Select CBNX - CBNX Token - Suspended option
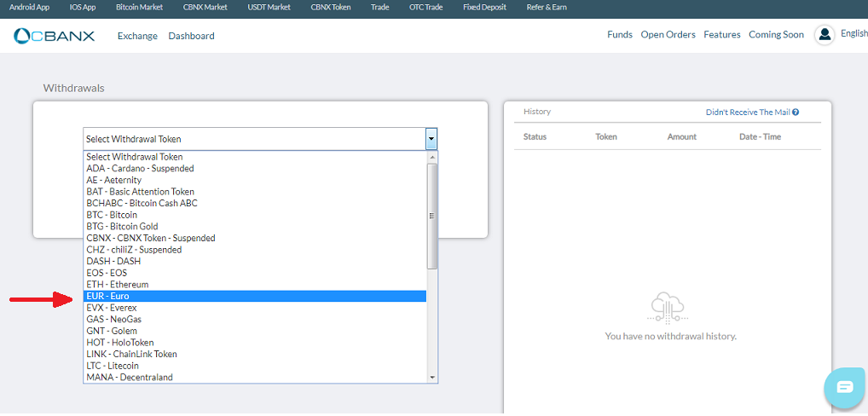This screenshot has width=868, height=416. (255, 239)
